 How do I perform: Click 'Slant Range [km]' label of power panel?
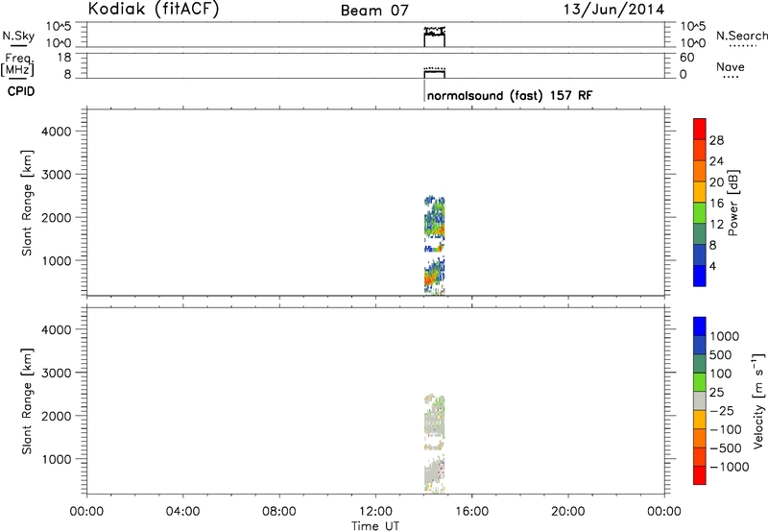pos(27,203)
